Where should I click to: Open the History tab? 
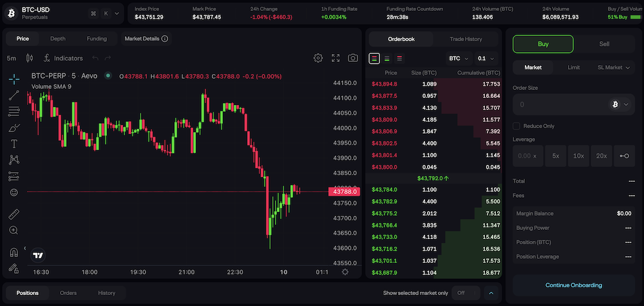106,293
